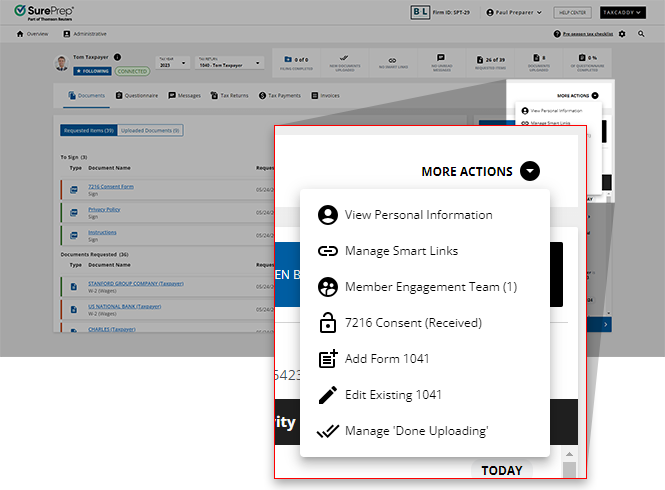
Task: Click the blue bar's right chevron arrow
Action: [x=605, y=325]
